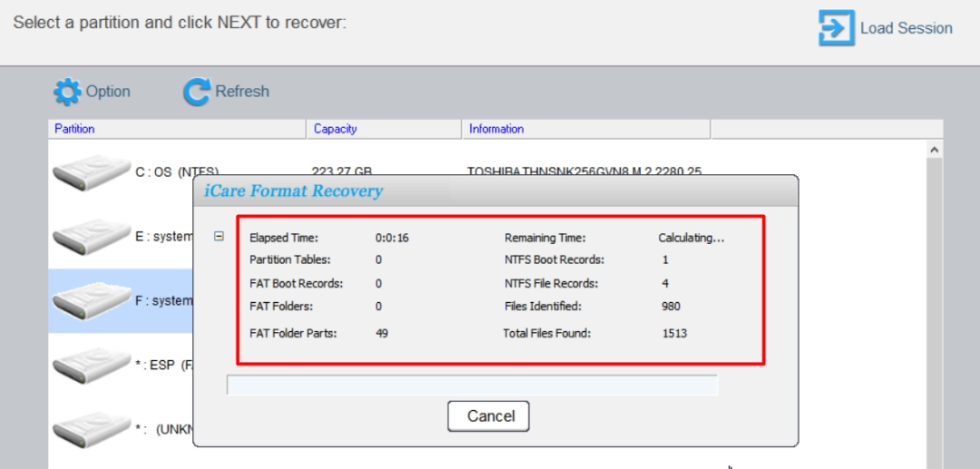
Task: Click the FAT Boot Records label
Action: pyautogui.click(x=296, y=284)
